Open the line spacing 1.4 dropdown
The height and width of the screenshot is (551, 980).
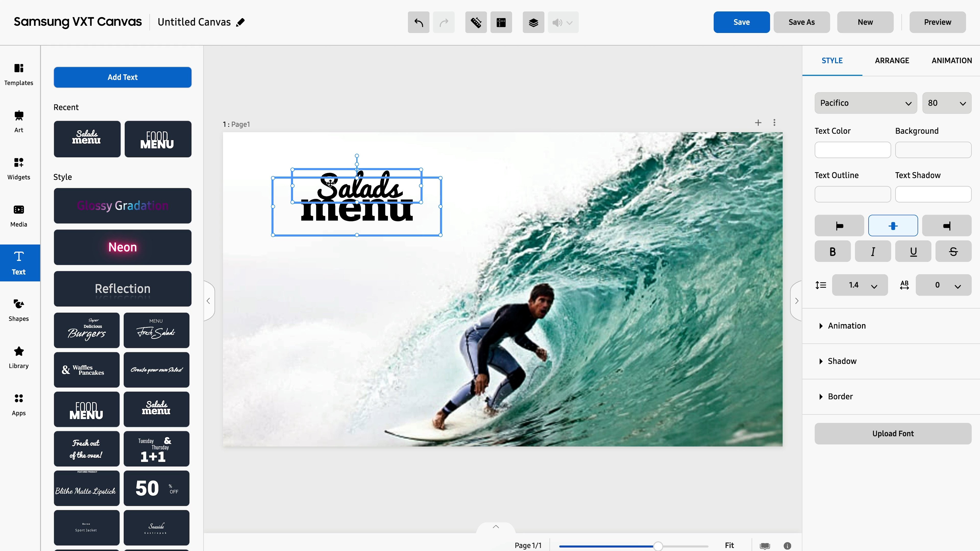(x=860, y=285)
